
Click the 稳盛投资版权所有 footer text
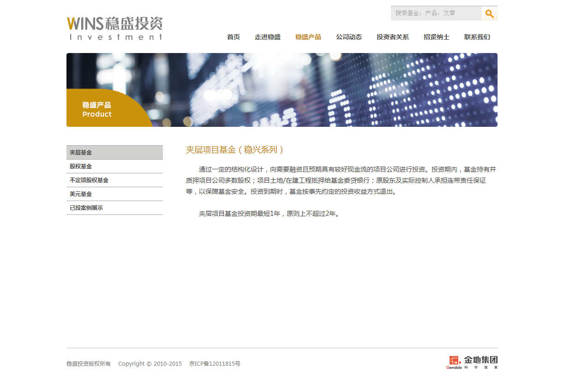89,364
